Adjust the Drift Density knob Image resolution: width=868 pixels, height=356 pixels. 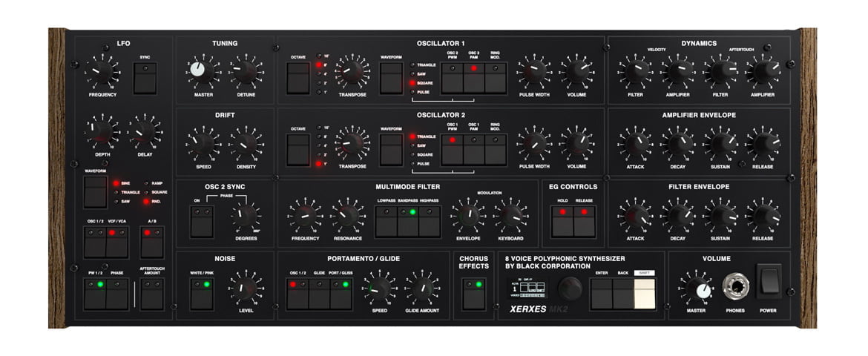tap(246, 143)
